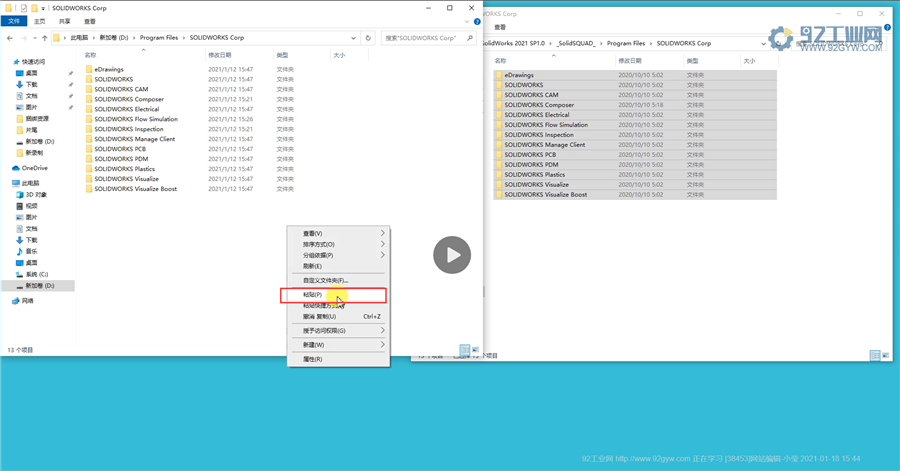Image resolution: width=900 pixels, height=471 pixels.
Task: Open 片尾 folder in Quick access
Action: click(x=31, y=130)
